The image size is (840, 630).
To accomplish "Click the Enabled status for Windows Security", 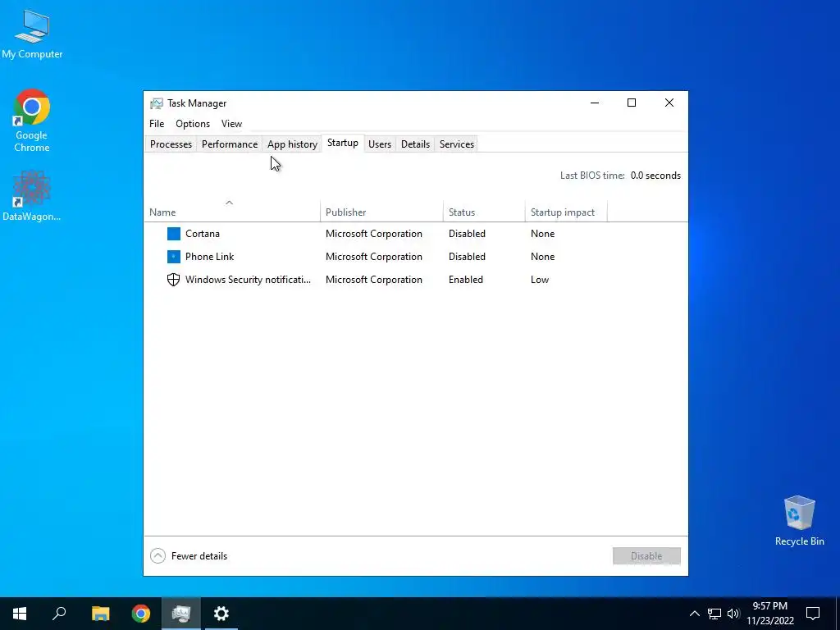I will [x=466, y=280].
